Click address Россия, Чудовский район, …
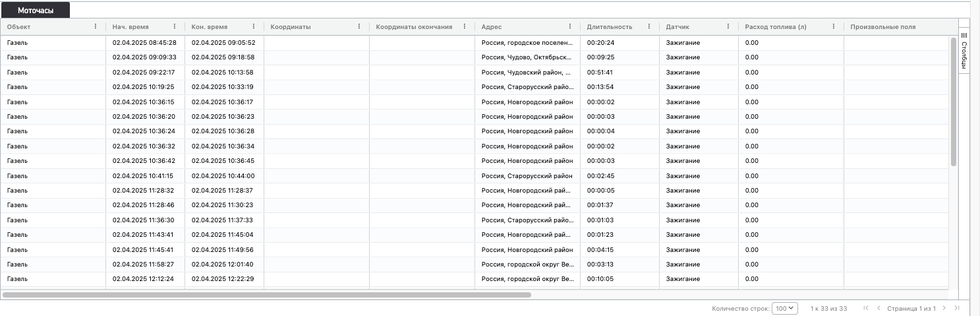This screenshot has width=980, height=316. click(x=526, y=72)
